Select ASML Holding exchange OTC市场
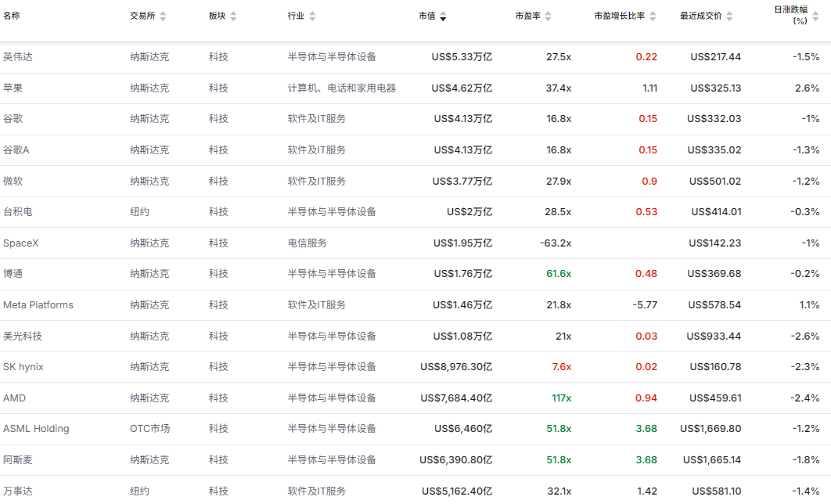This screenshot has height=504, width=831. 150,429
